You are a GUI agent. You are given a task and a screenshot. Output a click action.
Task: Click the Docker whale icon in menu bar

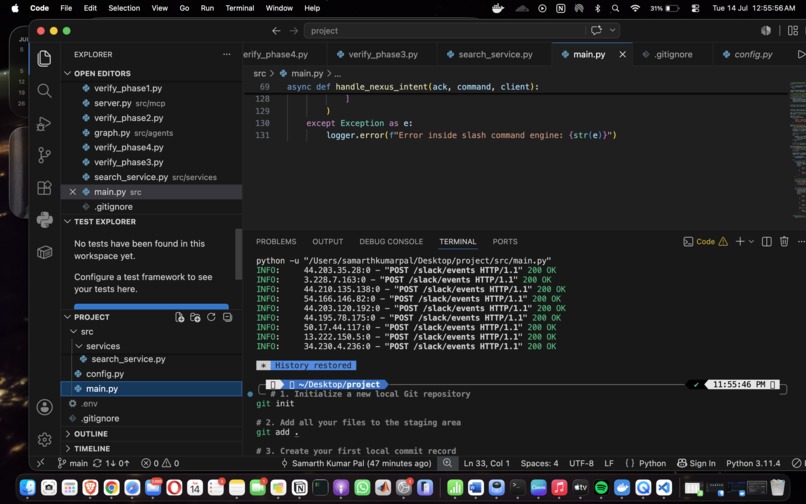(498, 8)
